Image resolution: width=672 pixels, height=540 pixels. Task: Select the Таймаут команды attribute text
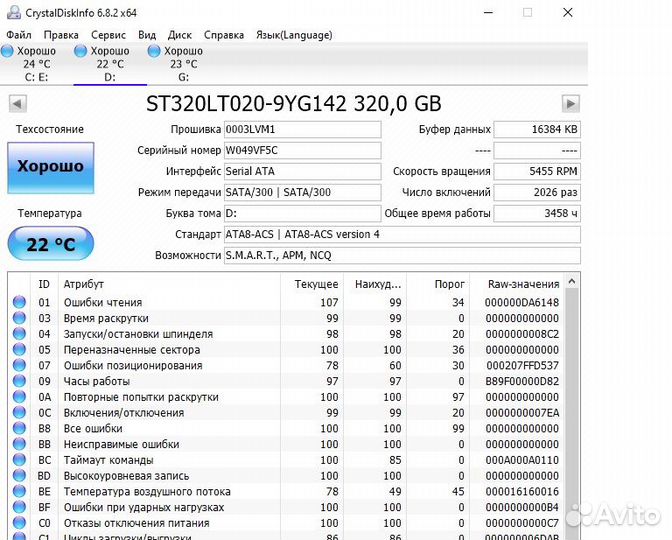(x=108, y=460)
